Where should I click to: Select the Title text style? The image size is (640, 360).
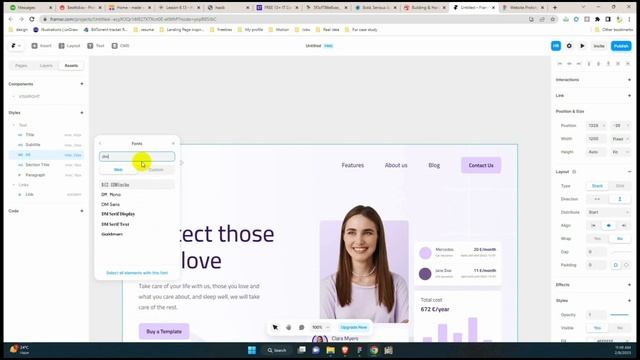coord(46,135)
